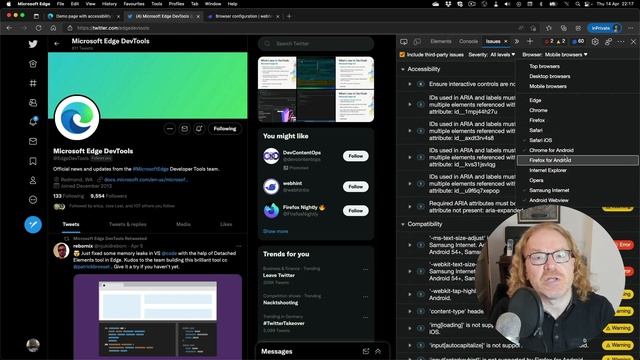Toggle the device emulation icon in DevTools
Image resolution: width=640 pixels, height=360 pixels.
tap(417, 42)
